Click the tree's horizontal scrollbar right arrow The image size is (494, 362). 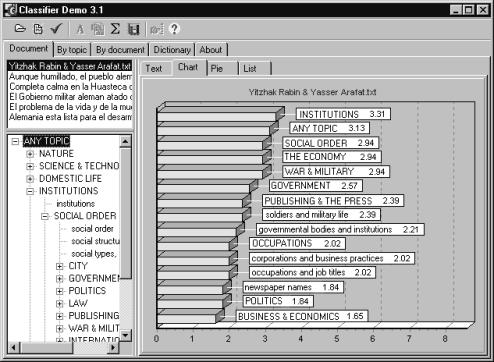[x=113, y=348]
